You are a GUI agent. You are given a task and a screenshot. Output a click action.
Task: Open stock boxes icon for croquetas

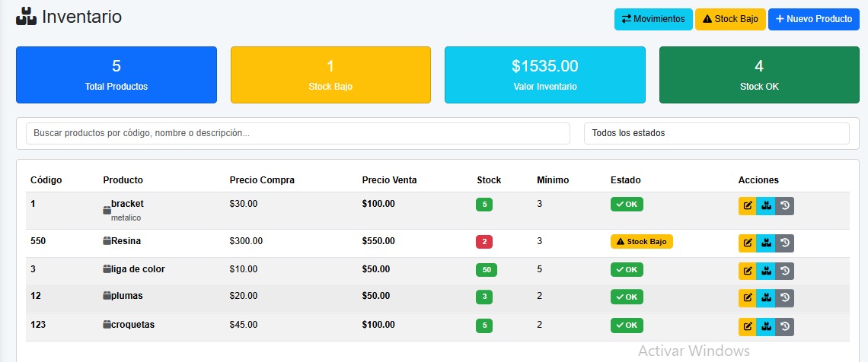coord(765,326)
